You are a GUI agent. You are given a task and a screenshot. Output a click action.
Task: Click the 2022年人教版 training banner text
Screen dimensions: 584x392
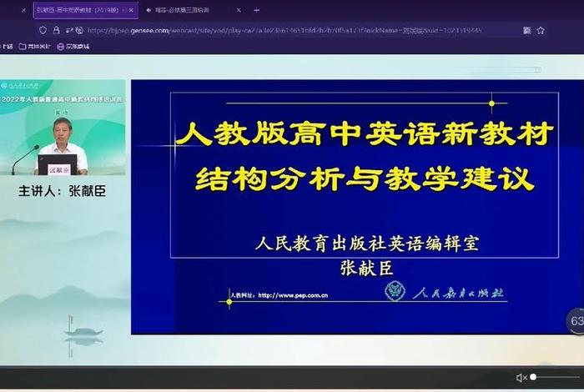click(x=62, y=99)
